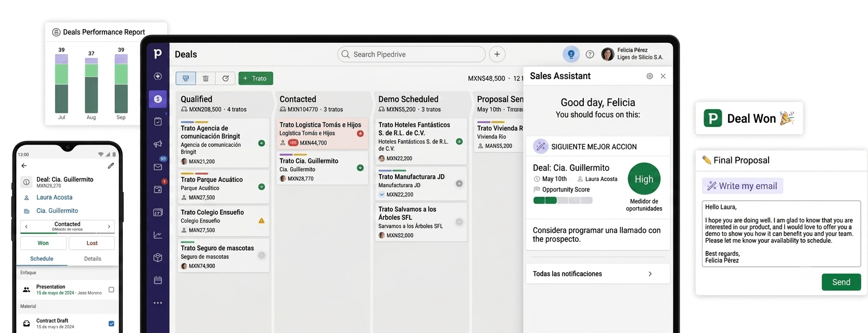
Task: Click red status icon on Trato Logistica Tomás
Action: pos(360,134)
